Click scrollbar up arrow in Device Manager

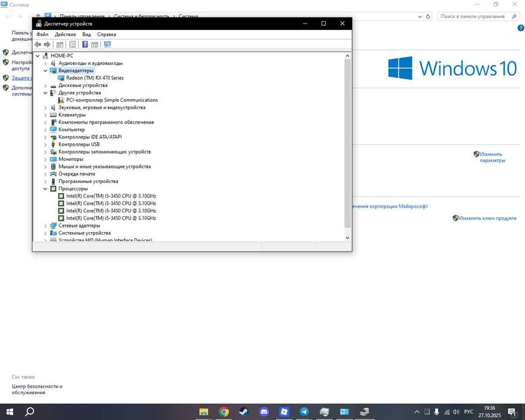(x=347, y=56)
